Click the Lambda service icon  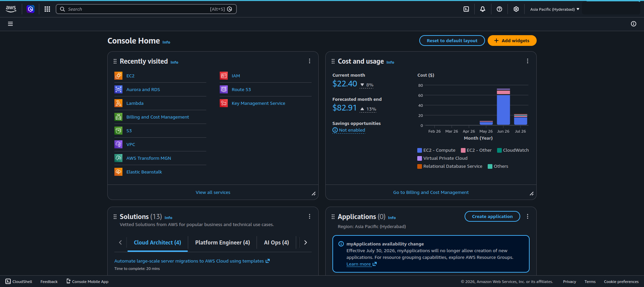[x=118, y=103]
